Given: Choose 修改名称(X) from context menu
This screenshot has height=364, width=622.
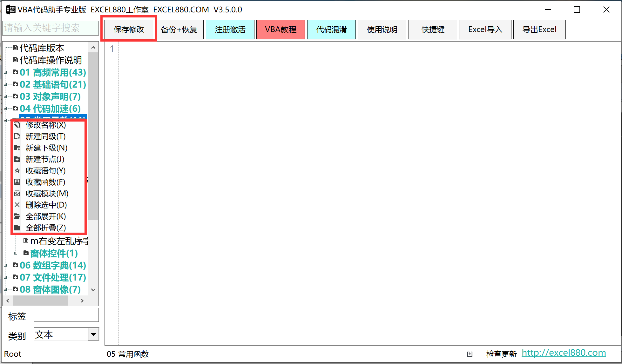Looking at the screenshot, I should point(49,125).
